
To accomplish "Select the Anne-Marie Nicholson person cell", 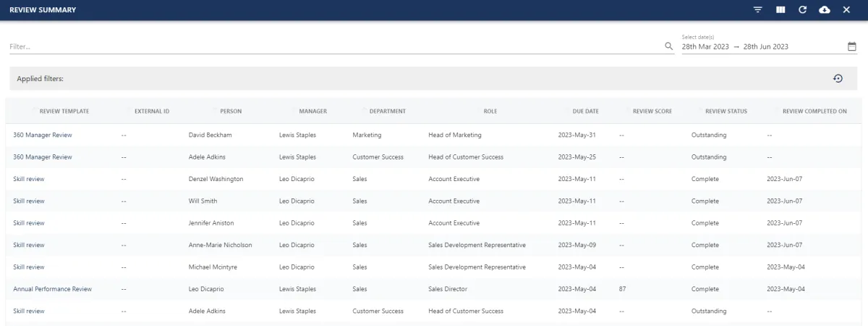I will click(x=220, y=245).
